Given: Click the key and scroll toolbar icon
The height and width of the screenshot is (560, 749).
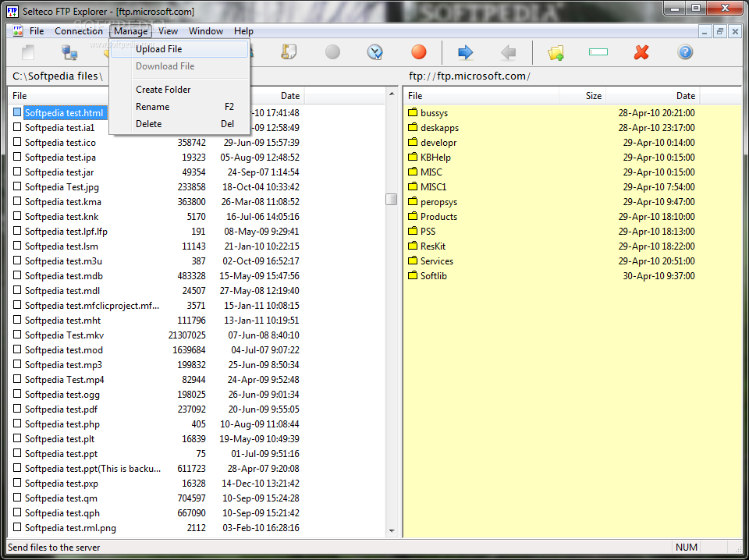Looking at the screenshot, I should [289, 52].
